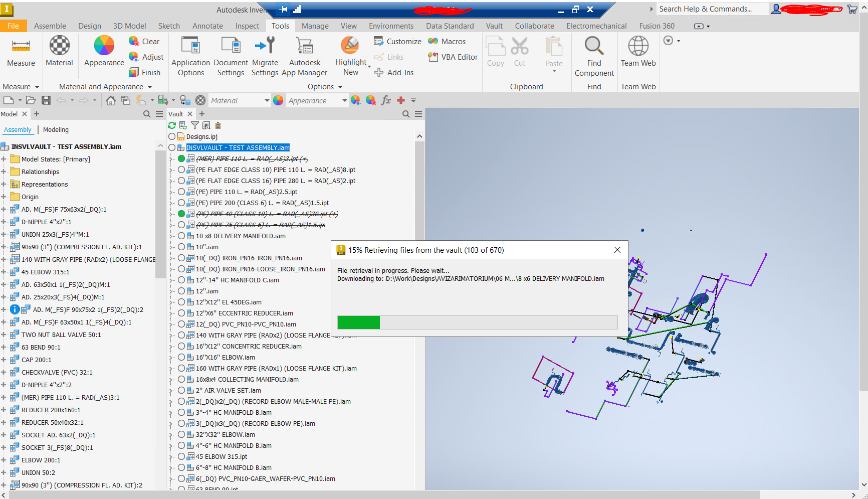Click Clear appearance button
Screen dimensions: 868x499
pyautogui.click(x=144, y=42)
